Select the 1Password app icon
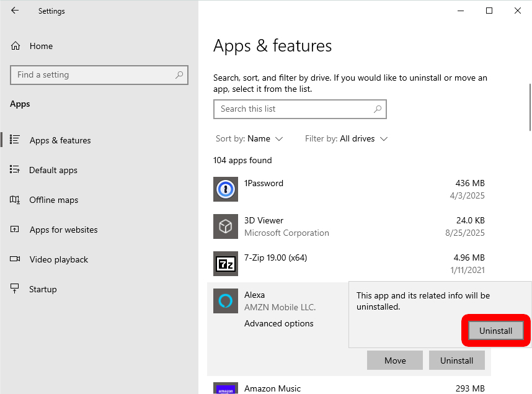Image resolution: width=532 pixels, height=394 pixels. [x=226, y=189]
